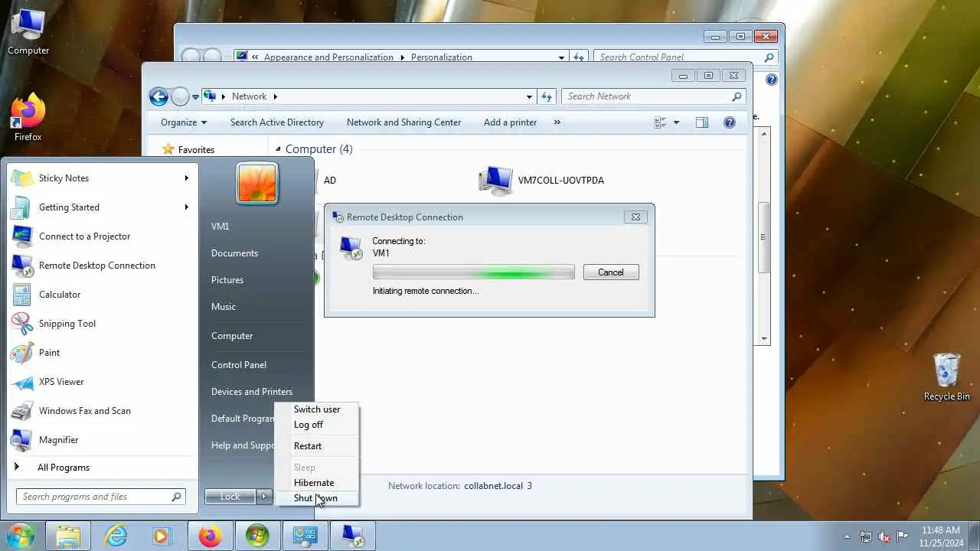The width and height of the screenshot is (980, 551).
Task: Click the Lock button
Action: (x=230, y=497)
